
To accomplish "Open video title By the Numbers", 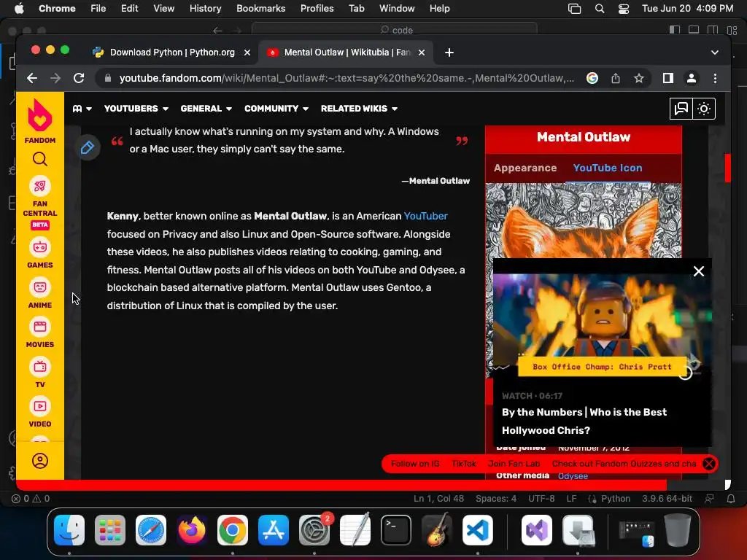I will (x=584, y=421).
